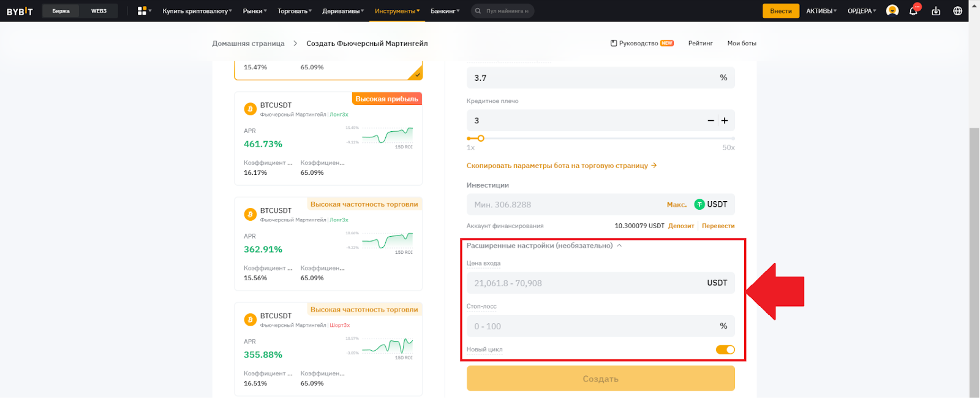
Task: Open the Рейтинг tab
Action: click(x=700, y=44)
